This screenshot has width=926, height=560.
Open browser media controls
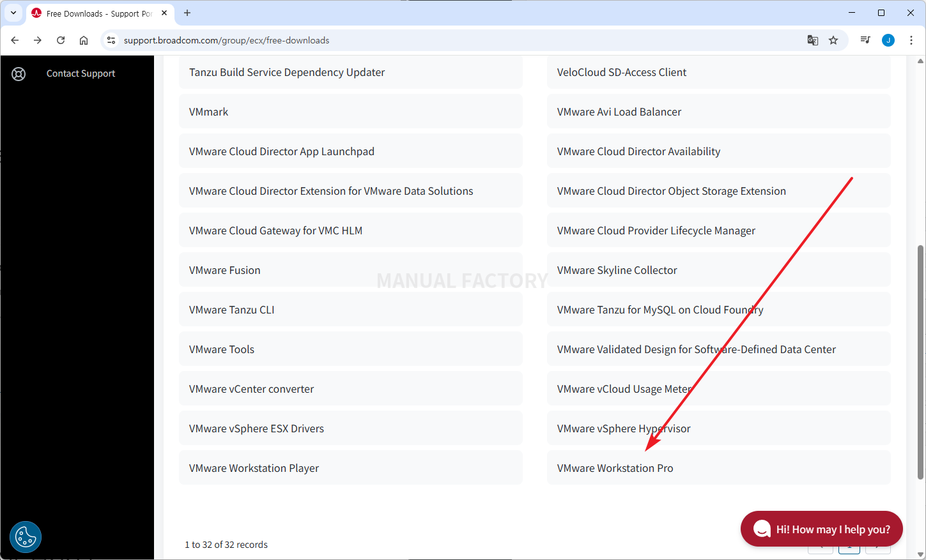click(865, 40)
